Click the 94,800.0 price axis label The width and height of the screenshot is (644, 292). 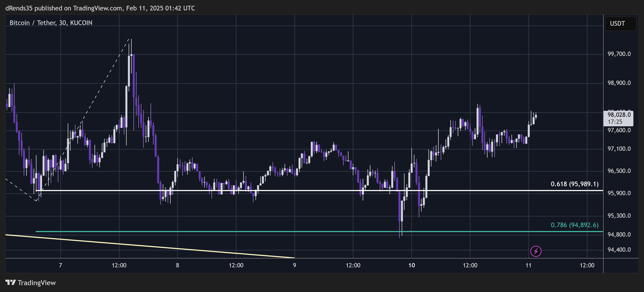coord(619,235)
